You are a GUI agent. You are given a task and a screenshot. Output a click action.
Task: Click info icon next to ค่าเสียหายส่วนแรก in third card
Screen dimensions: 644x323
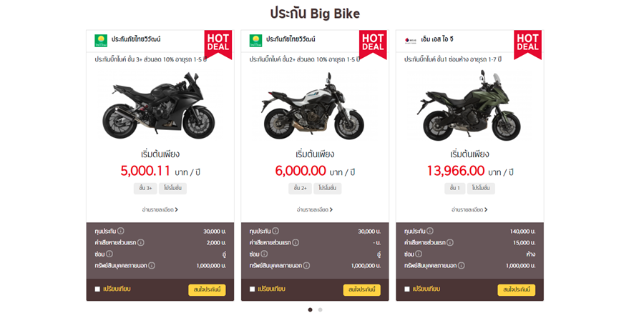450,242
